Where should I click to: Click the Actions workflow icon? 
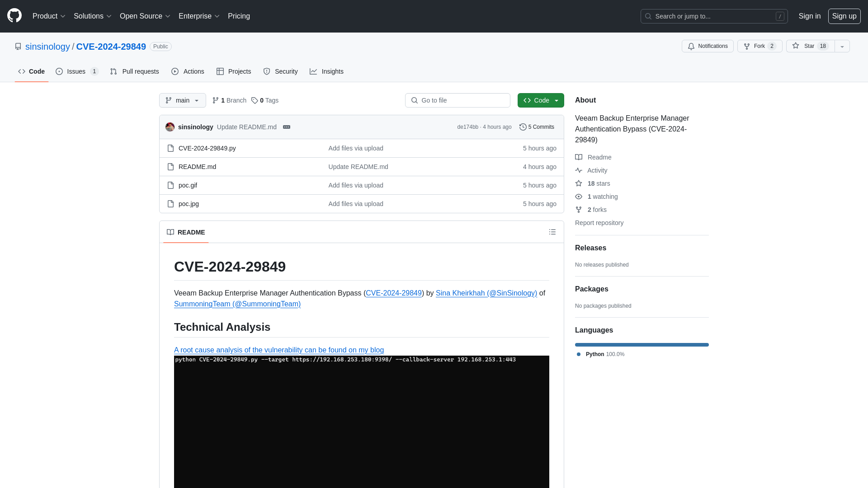[x=175, y=71]
